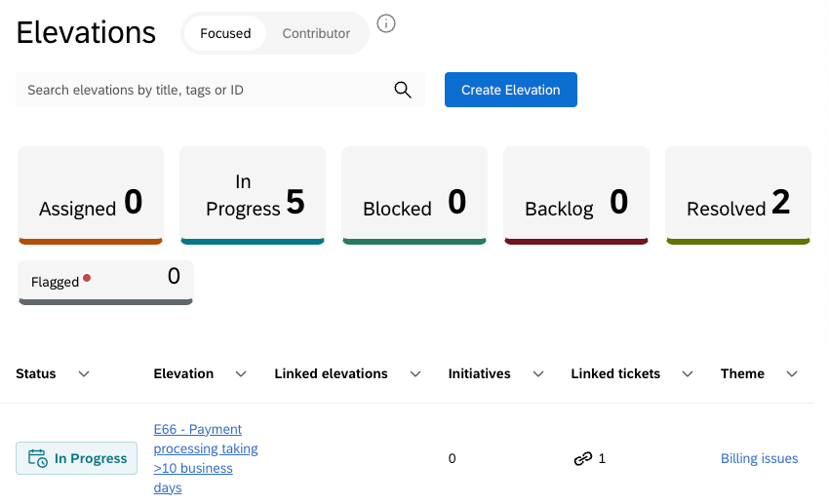Click the linked tickets chain icon

(x=583, y=458)
